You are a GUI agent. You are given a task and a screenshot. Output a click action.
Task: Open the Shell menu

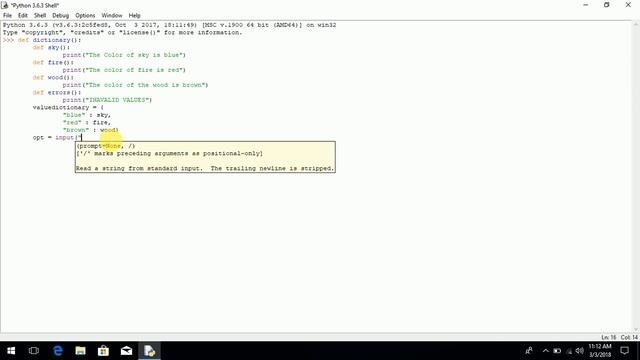tap(40, 16)
